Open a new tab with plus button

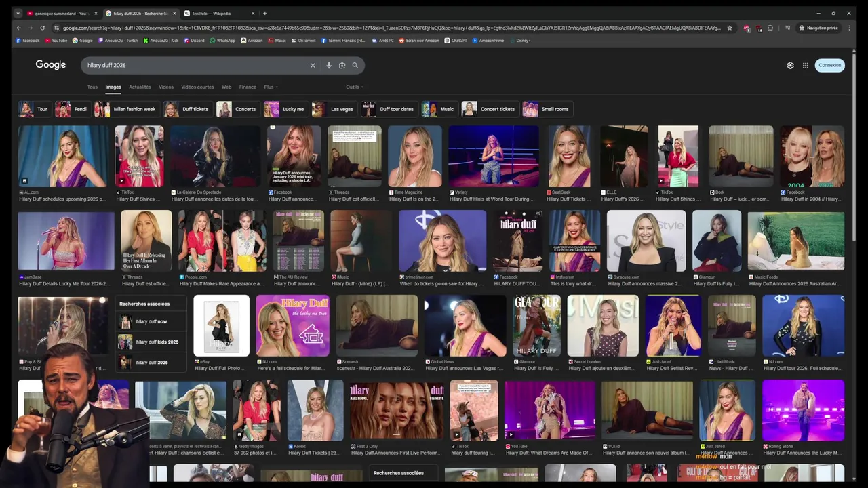point(264,13)
